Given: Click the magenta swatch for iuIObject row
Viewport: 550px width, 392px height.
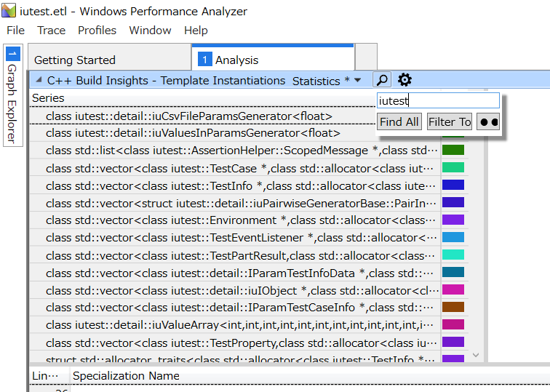Looking at the screenshot, I should 453,289.
